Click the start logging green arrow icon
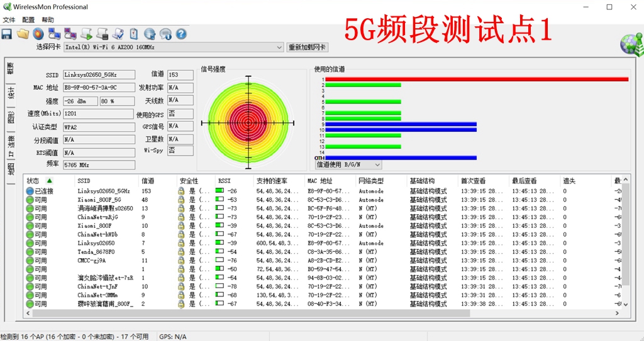644x341 pixels. [x=87, y=34]
